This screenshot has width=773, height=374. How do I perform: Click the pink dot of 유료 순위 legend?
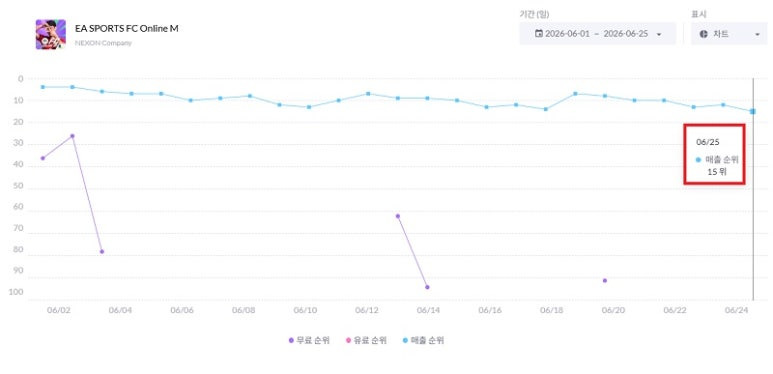click(348, 340)
